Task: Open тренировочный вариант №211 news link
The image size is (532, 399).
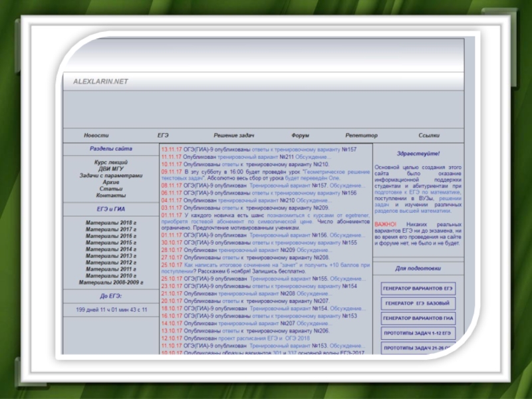Action: (x=257, y=157)
